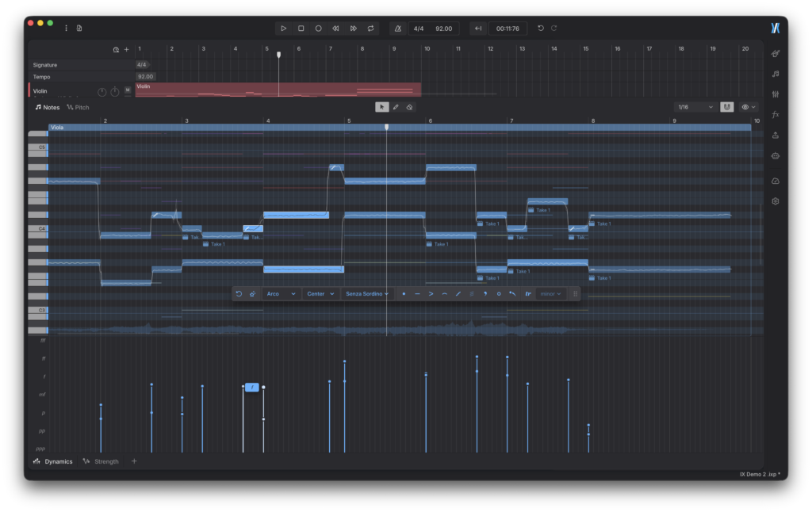The image size is (812, 512).
Task: Click the app logo in top-right corner
Action: click(776, 28)
